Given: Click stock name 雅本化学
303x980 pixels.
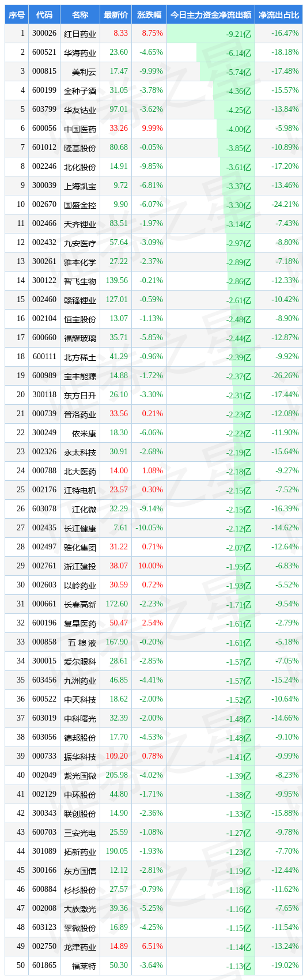Looking at the screenshot, I should tap(80, 262).
